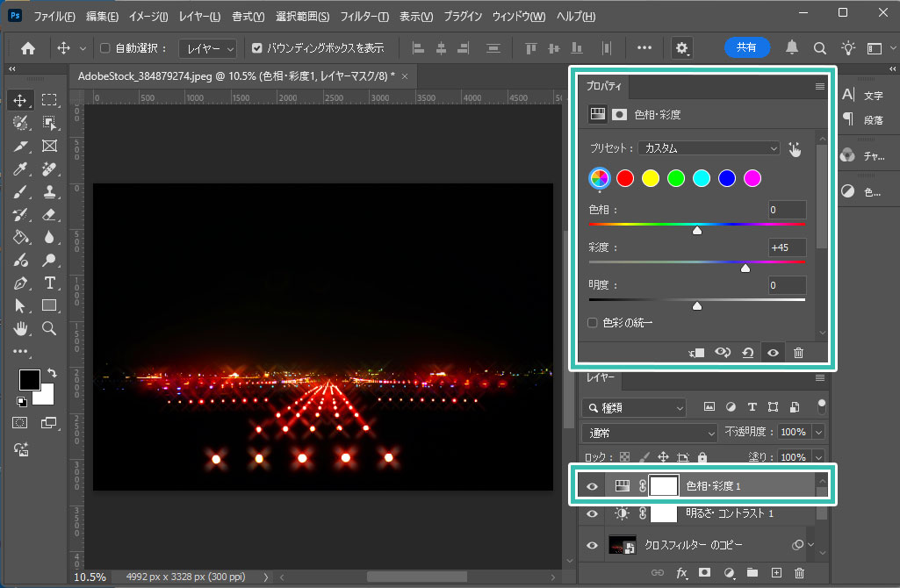Toggle the 自動選択 checkbox
Image resolution: width=900 pixels, height=588 pixels.
pyautogui.click(x=105, y=48)
